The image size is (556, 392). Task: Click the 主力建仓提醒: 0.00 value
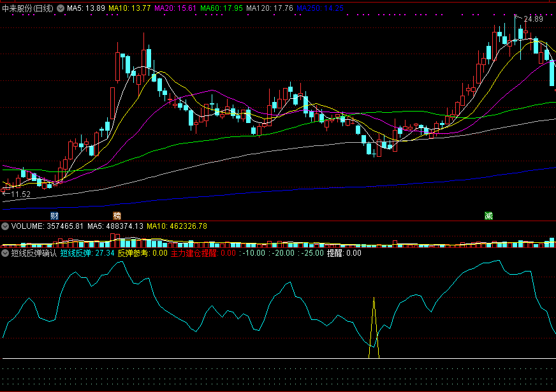pos(203,253)
